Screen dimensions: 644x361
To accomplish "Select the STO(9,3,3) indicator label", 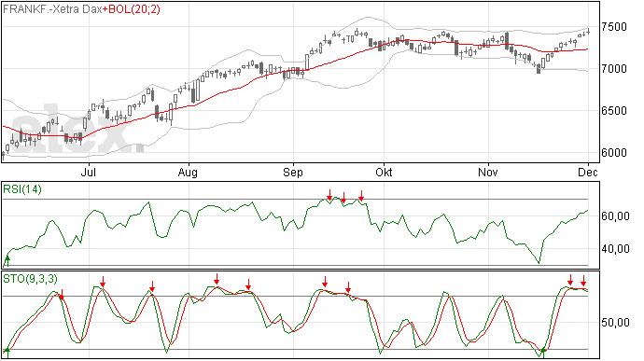I will 30,279.
